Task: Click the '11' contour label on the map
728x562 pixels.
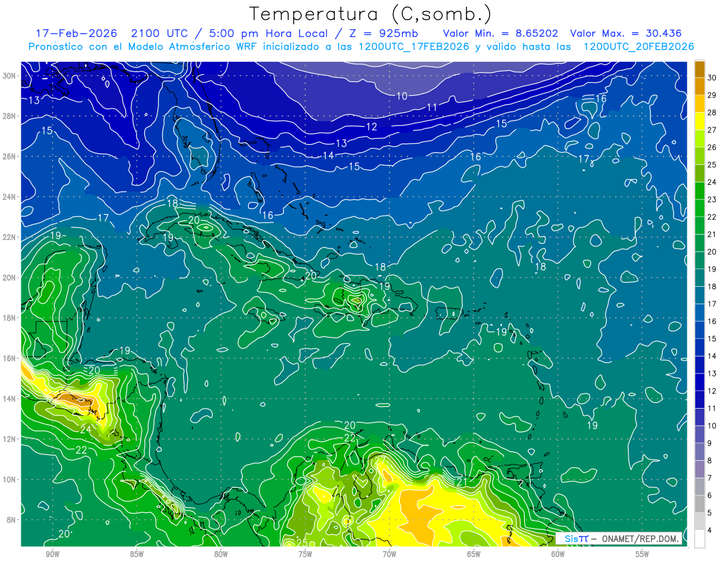Action: tap(432, 107)
